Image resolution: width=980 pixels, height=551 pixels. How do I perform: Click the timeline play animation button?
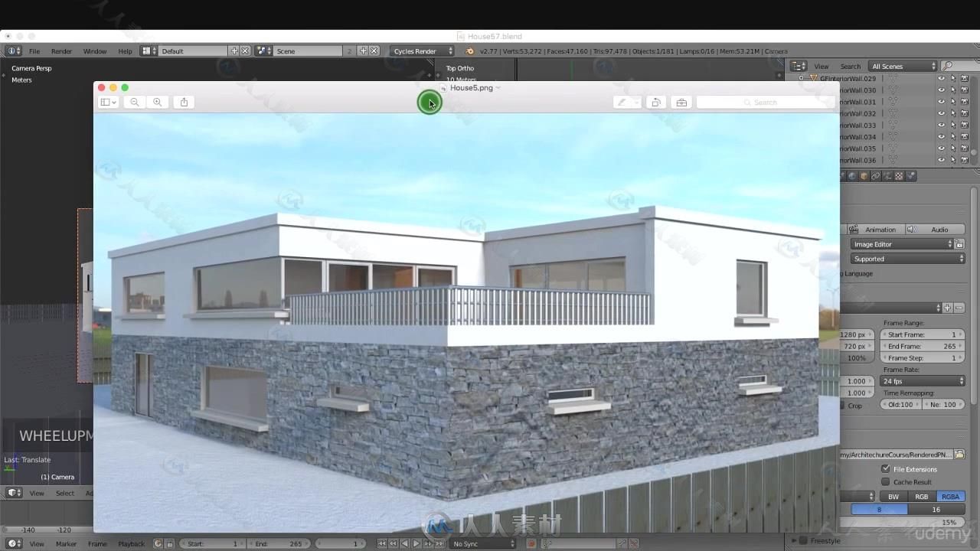pos(416,544)
